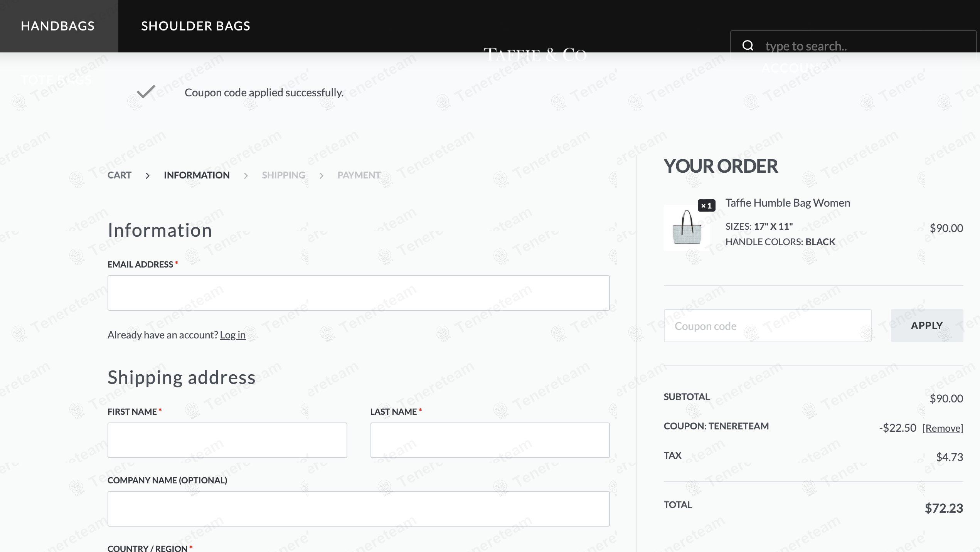Image resolution: width=980 pixels, height=552 pixels.
Task: Click chevron between Shipping and Payment
Action: pyautogui.click(x=322, y=176)
